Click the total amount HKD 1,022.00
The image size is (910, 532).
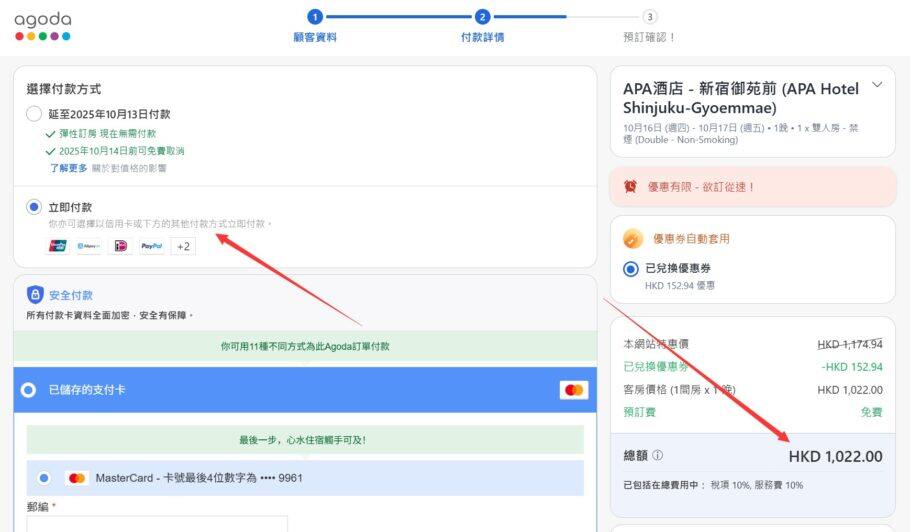coord(836,457)
